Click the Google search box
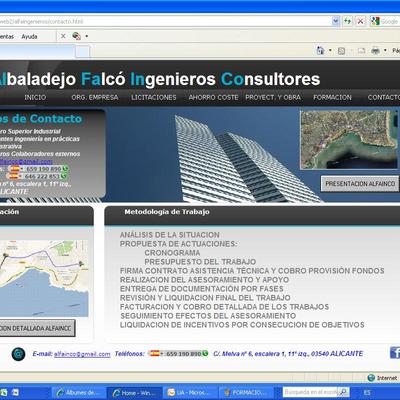The image size is (400, 400). point(389,21)
